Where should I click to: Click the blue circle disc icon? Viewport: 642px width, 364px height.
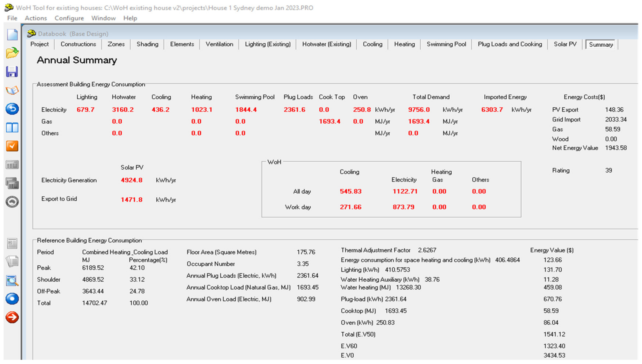[x=12, y=299]
